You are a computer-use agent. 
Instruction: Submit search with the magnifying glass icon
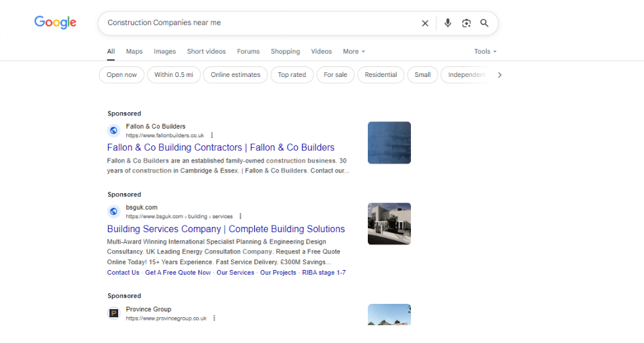[485, 23]
